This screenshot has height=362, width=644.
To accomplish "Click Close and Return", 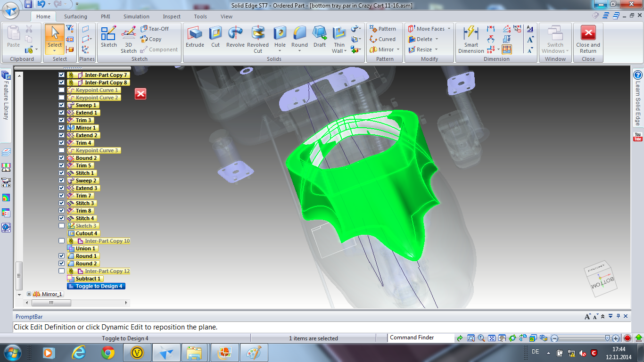I will point(588,40).
